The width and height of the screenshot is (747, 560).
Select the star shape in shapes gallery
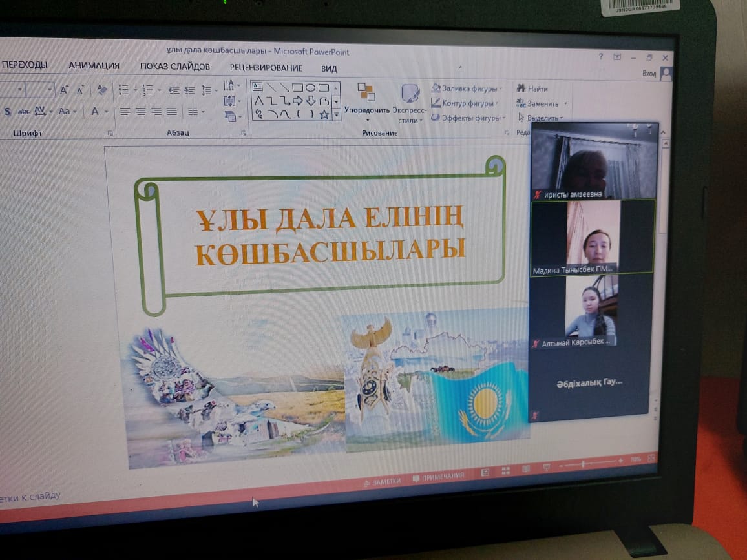point(324,114)
